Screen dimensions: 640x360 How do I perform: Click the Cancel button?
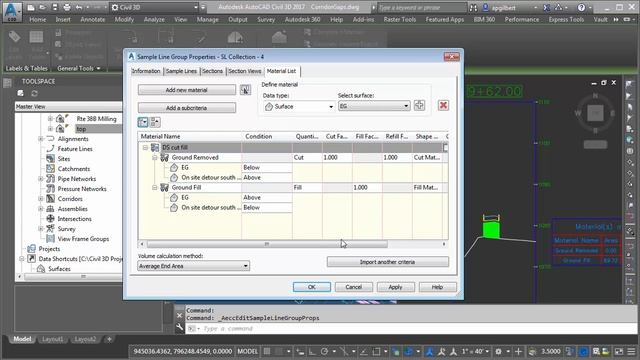(x=353, y=287)
